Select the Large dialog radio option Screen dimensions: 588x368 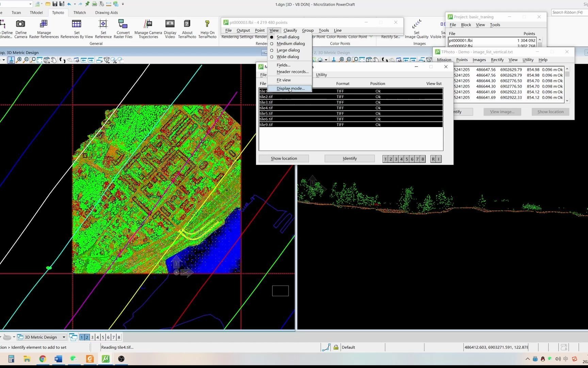coord(288,50)
